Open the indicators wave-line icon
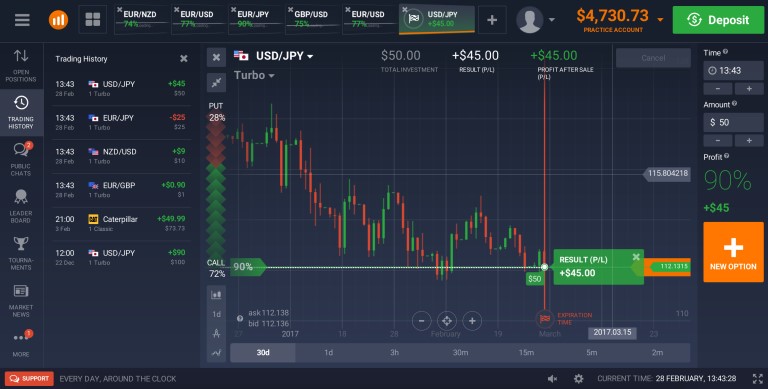This screenshot has height=389, width=768. pos(216,353)
